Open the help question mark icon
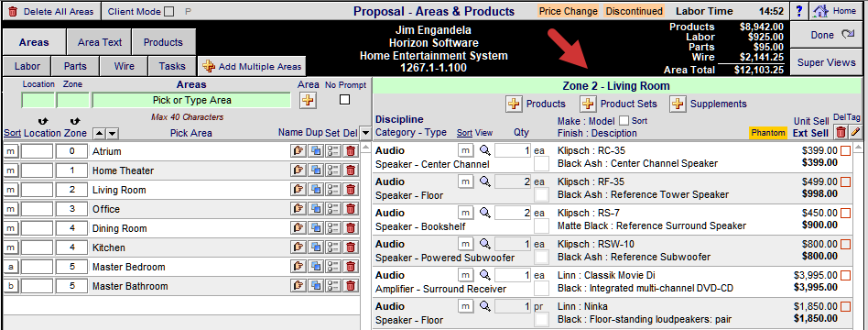868x330 pixels. [x=798, y=11]
